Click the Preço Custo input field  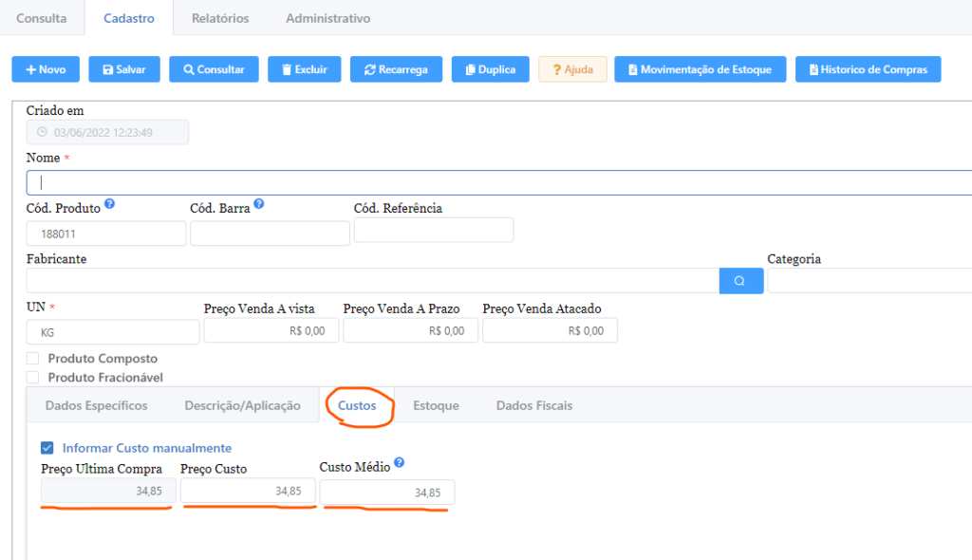pyautogui.click(x=247, y=491)
